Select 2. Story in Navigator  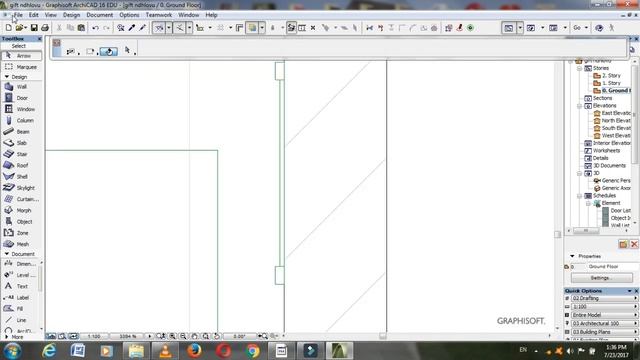point(611,76)
